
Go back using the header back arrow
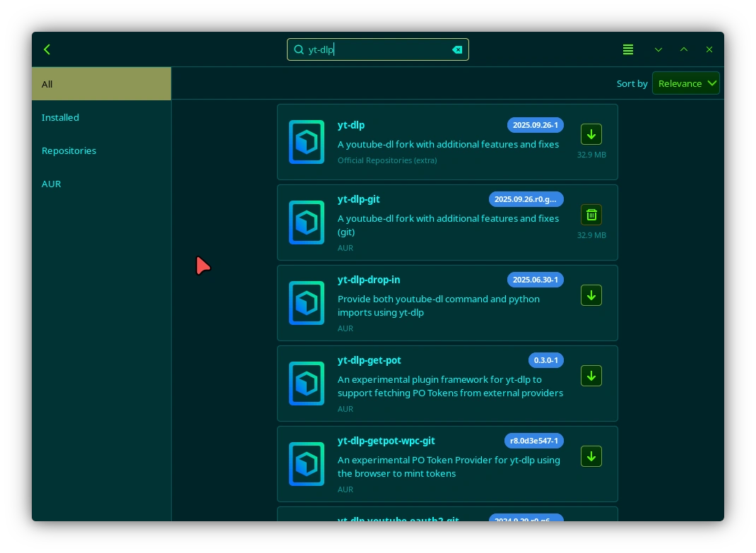point(47,49)
